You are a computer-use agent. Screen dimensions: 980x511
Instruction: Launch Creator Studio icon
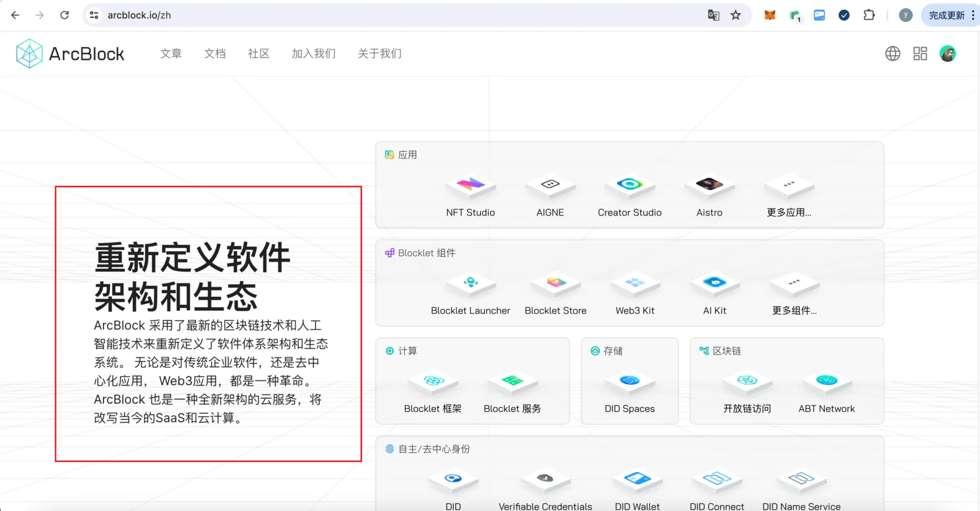tap(630, 185)
